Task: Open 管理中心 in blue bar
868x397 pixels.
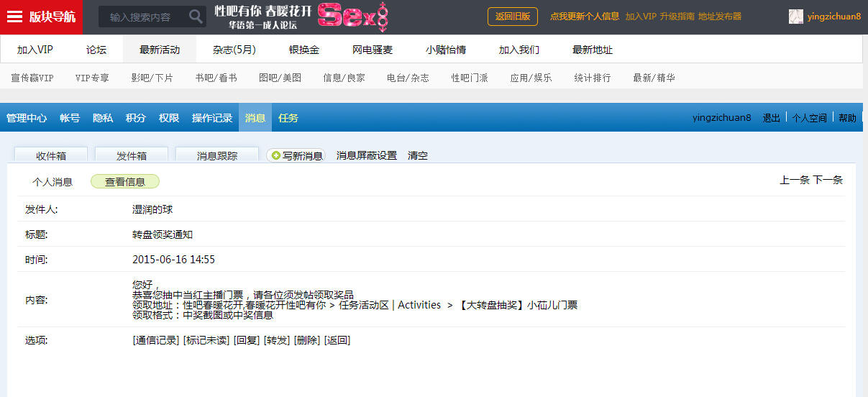Action: pos(27,118)
